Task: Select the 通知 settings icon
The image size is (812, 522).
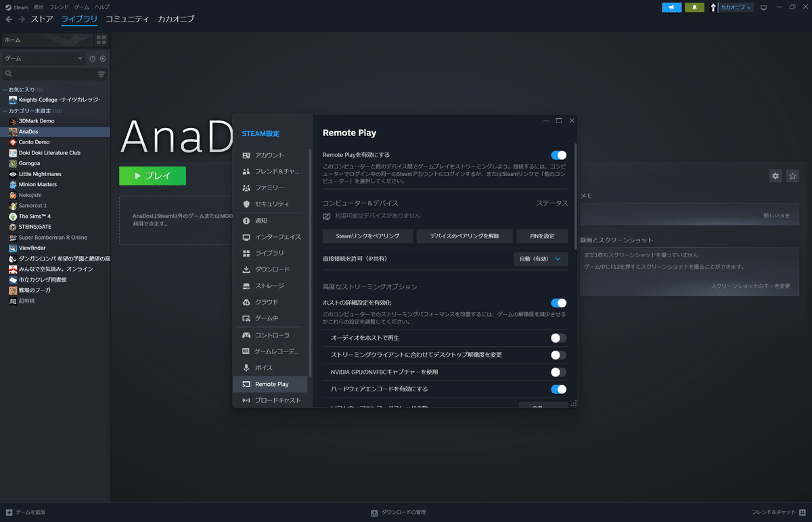Action: click(246, 221)
